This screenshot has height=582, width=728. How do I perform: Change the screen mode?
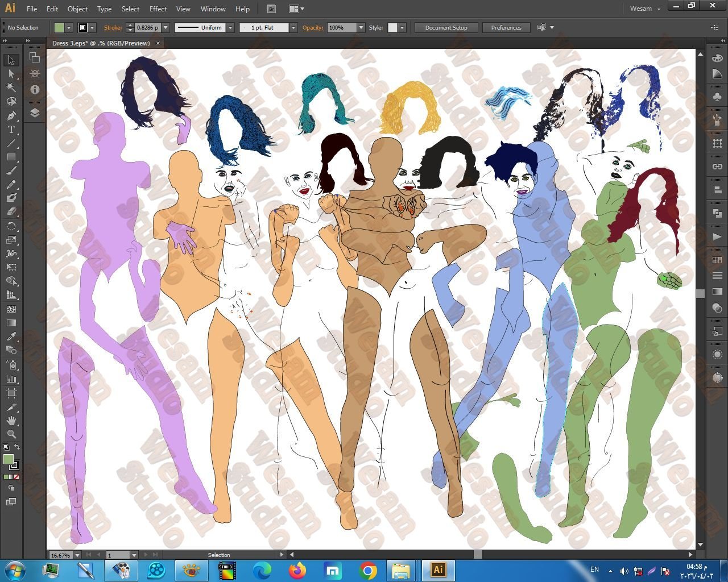11,502
